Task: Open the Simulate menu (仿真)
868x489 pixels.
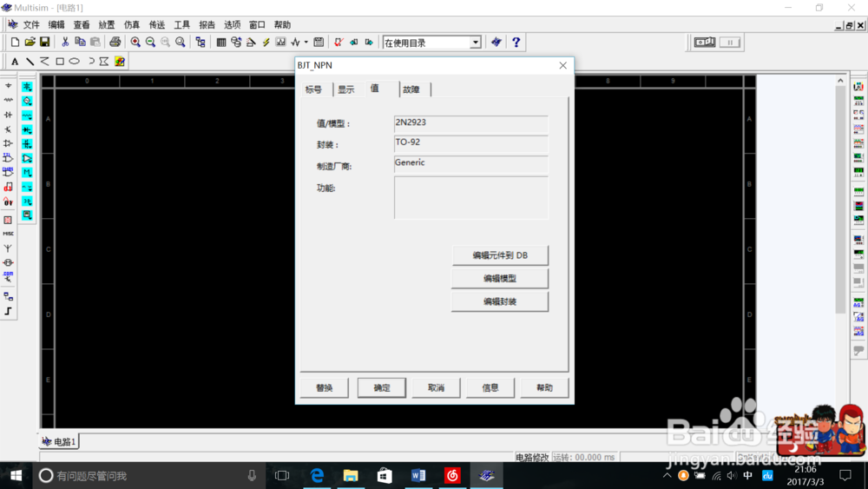Action: click(132, 25)
